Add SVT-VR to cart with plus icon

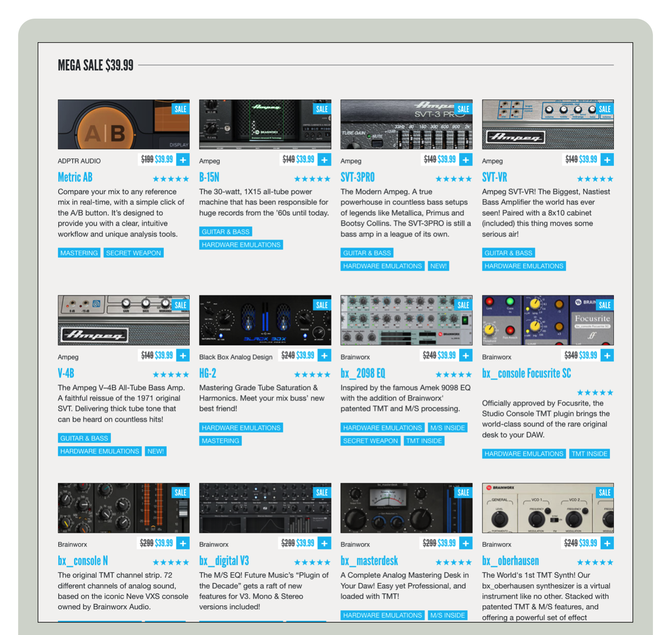coord(607,159)
